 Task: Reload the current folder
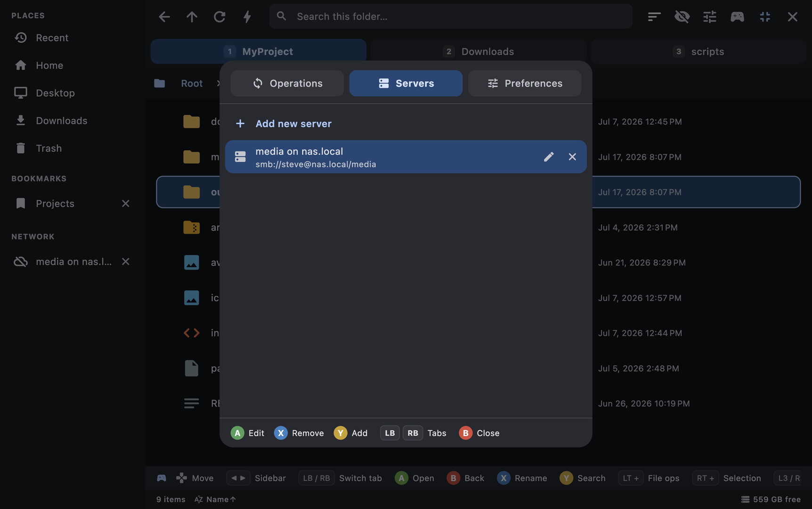coord(219,16)
